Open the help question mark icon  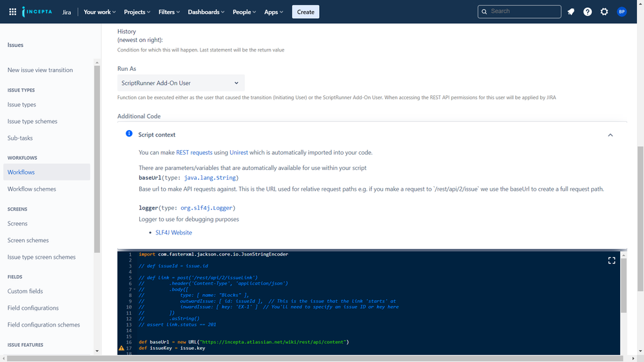coord(587,12)
